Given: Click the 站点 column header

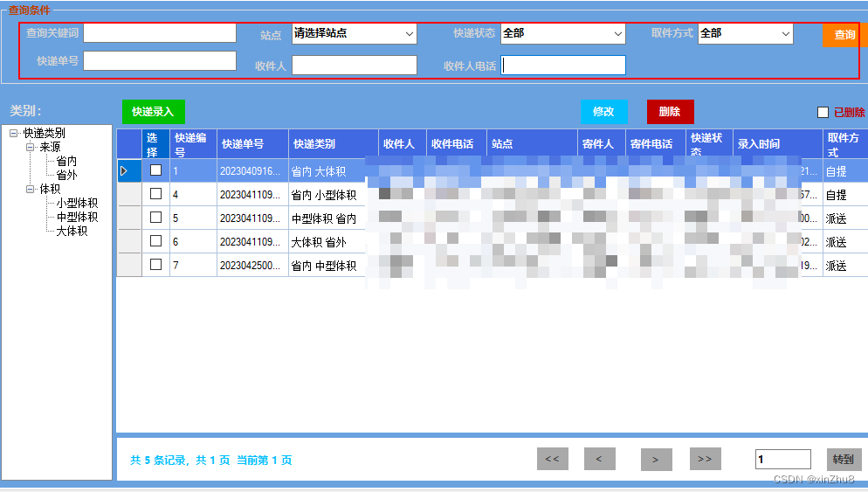Looking at the screenshot, I should click(x=533, y=144).
